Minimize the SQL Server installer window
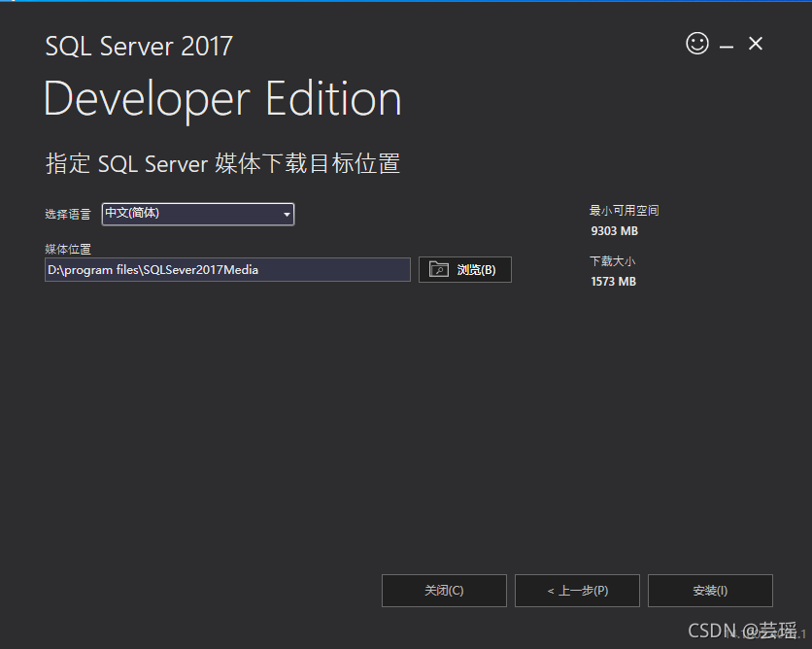 coord(727,47)
